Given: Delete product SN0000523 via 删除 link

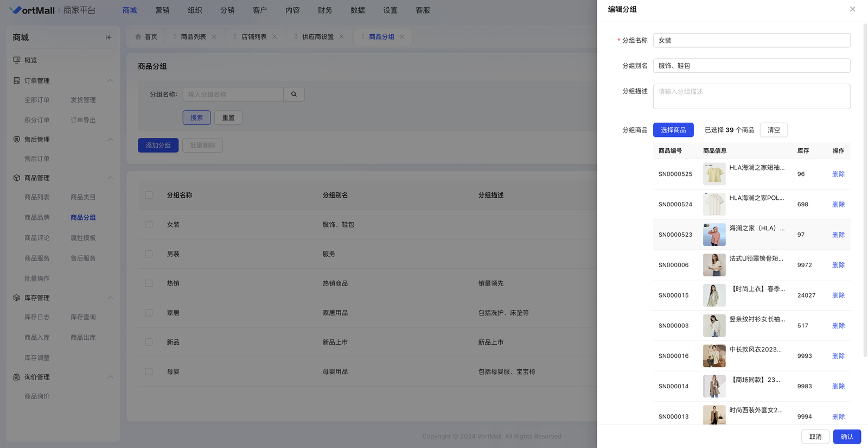Looking at the screenshot, I should [x=838, y=235].
